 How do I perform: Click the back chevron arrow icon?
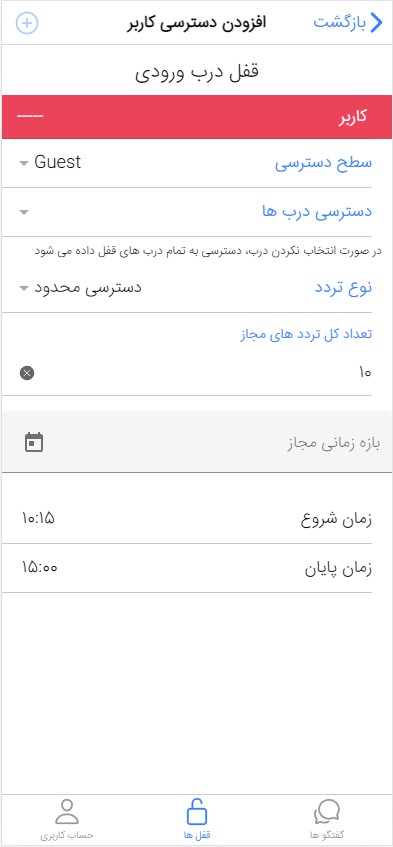point(376,23)
